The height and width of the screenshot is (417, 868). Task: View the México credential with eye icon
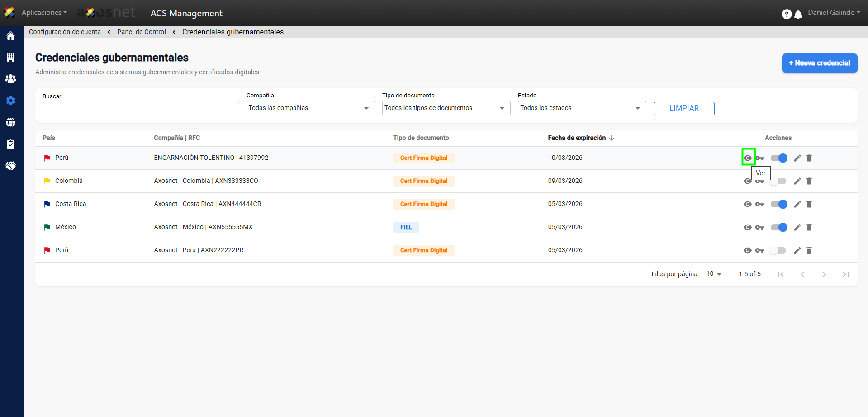click(747, 227)
